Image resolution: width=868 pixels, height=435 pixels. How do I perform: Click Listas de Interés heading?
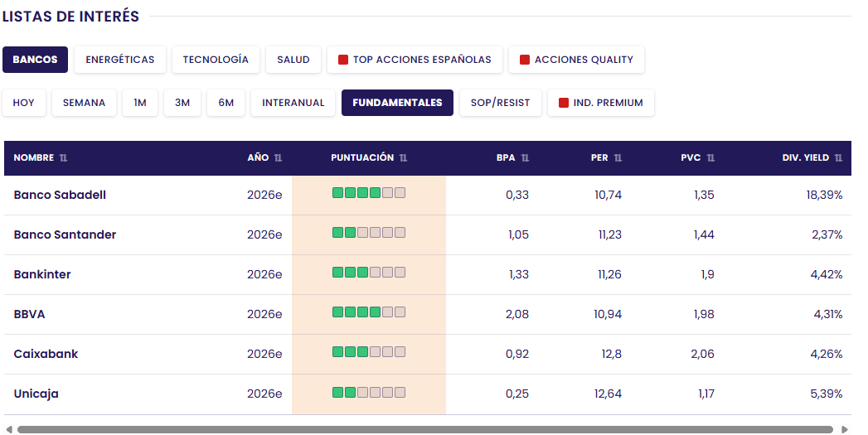tap(70, 17)
